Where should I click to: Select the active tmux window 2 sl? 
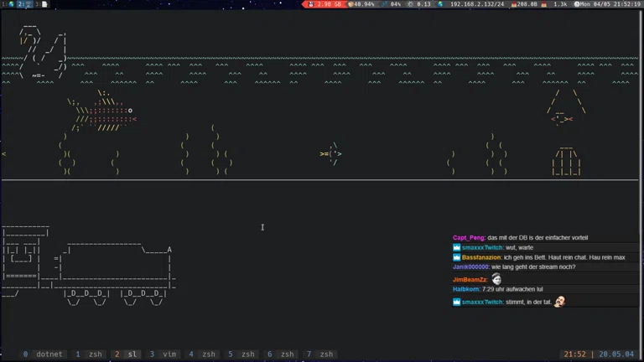click(x=127, y=354)
